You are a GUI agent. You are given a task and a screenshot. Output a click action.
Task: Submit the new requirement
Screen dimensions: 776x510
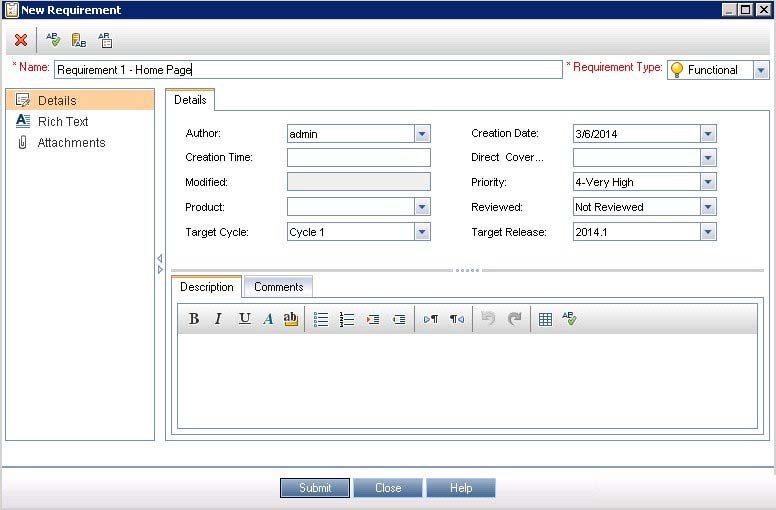(x=315, y=488)
